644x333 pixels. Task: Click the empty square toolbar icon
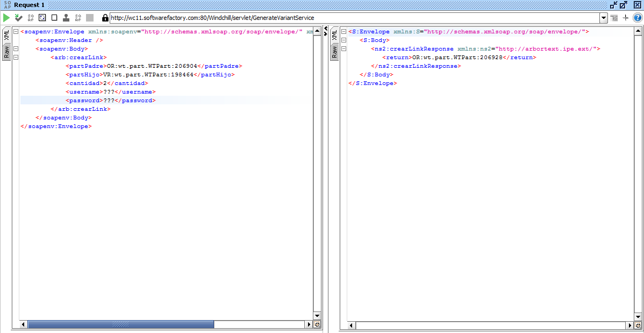[54, 18]
